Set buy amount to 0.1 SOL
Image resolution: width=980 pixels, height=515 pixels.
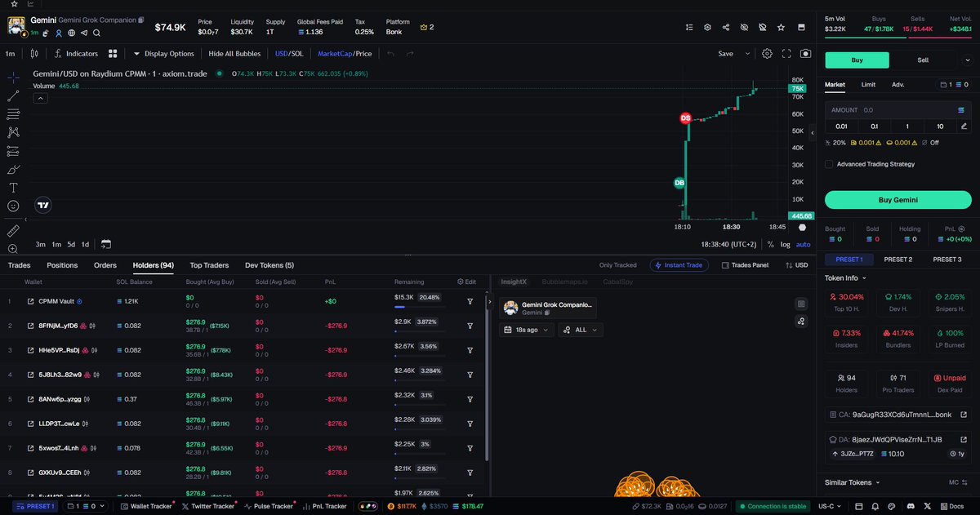pos(874,127)
